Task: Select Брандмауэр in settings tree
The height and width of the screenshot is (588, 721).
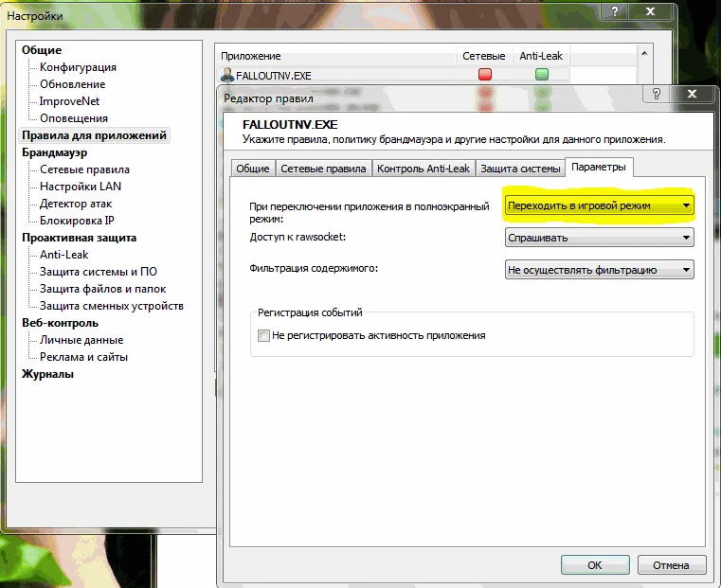Action: (54, 152)
